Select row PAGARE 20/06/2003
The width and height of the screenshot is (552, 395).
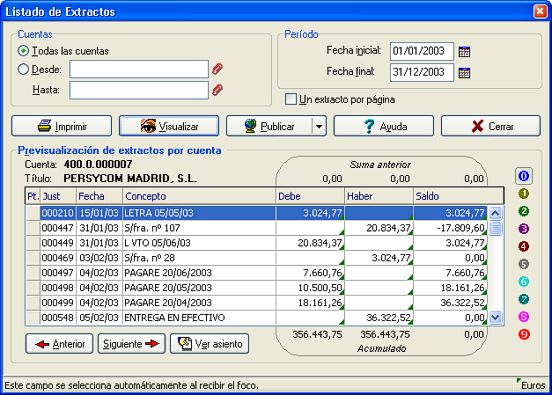pos(257,273)
